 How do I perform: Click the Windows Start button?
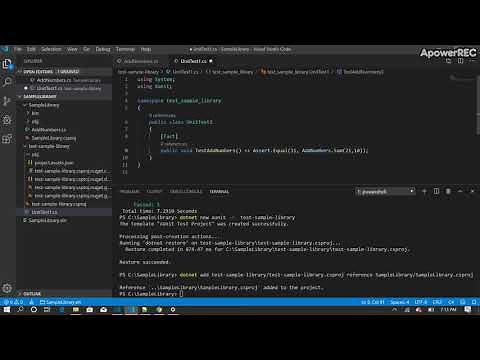pos(7,310)
